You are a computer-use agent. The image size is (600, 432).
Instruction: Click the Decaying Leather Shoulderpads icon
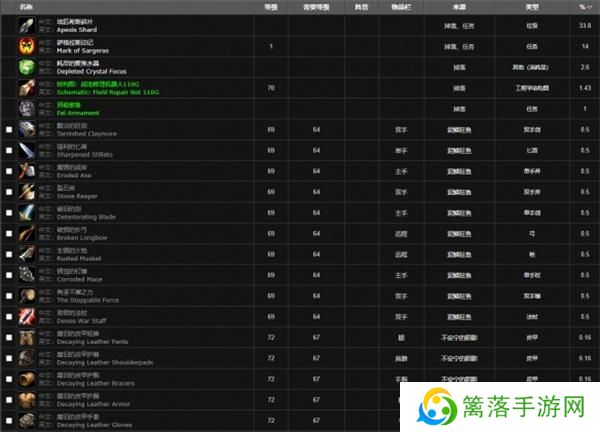tap(27, 358)
